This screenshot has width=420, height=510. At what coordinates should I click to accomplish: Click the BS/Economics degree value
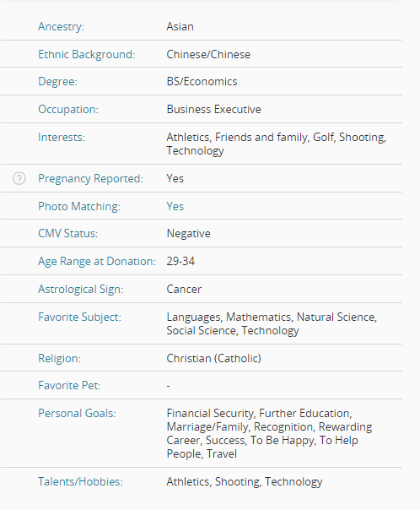[202, 81]
